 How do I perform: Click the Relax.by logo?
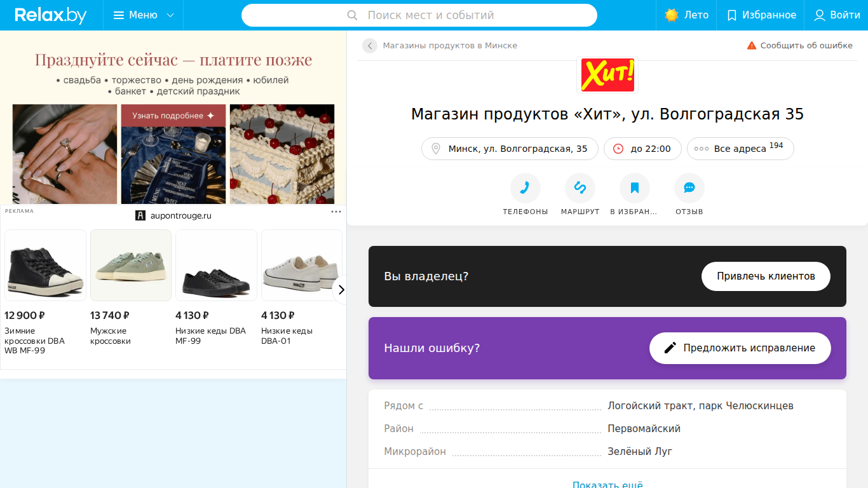(x=51, y=15)
